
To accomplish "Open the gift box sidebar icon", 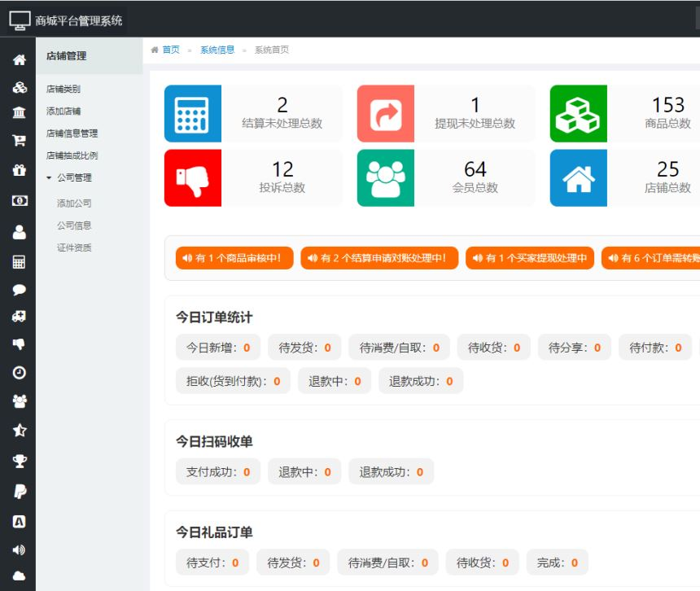I will coord(20,170).
